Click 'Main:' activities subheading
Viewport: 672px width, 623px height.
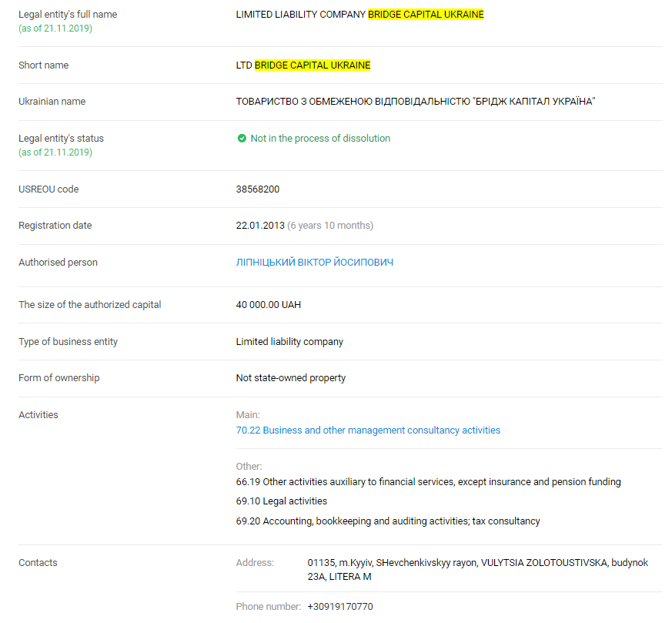pos(248,414)
